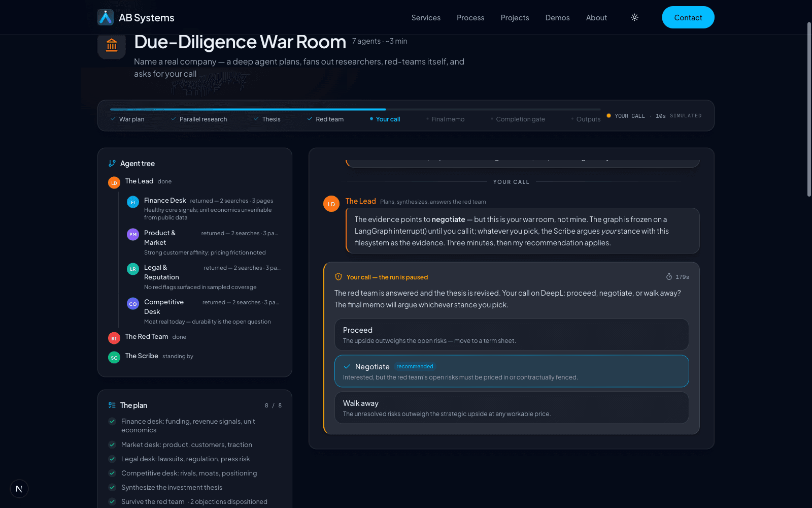812x508 pixels.
Task: Click check icon for Market desk plan item
Action: click(112, 444)
